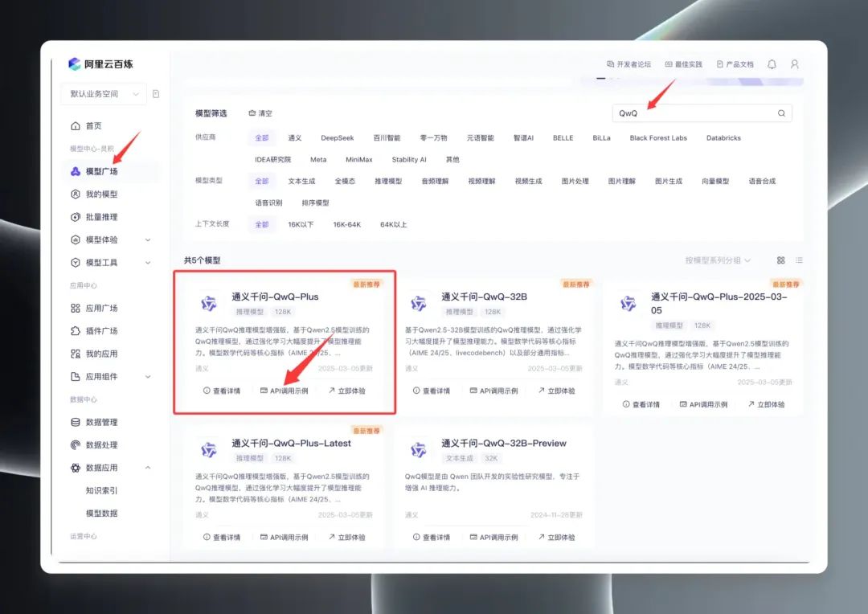Image resolution: width=868 pixels, height=614 pixels.
Task: Select 16K-64K context length filter
Action: [346, 225]
